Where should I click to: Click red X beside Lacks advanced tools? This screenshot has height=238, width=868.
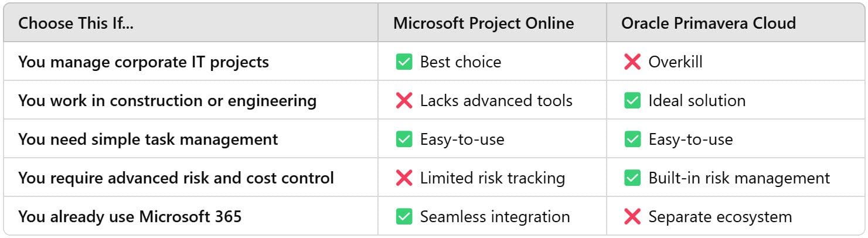[x=404, y=100]
